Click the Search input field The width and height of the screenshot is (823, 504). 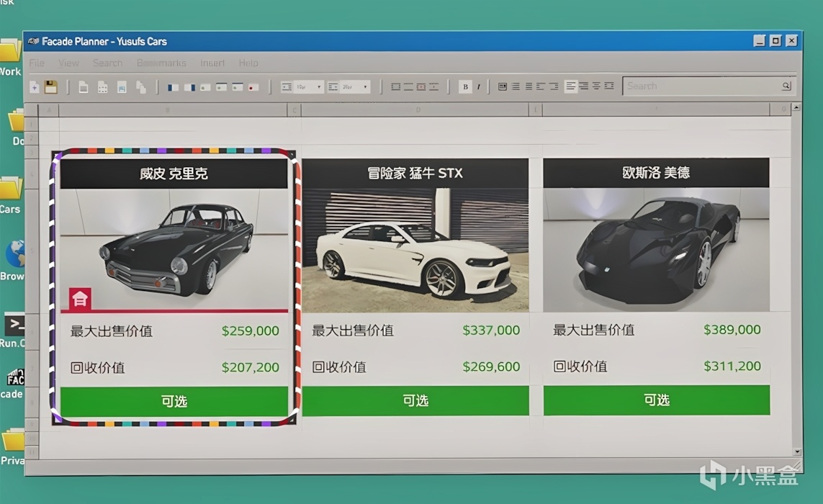pyautogui.click(x=709, y=86)
